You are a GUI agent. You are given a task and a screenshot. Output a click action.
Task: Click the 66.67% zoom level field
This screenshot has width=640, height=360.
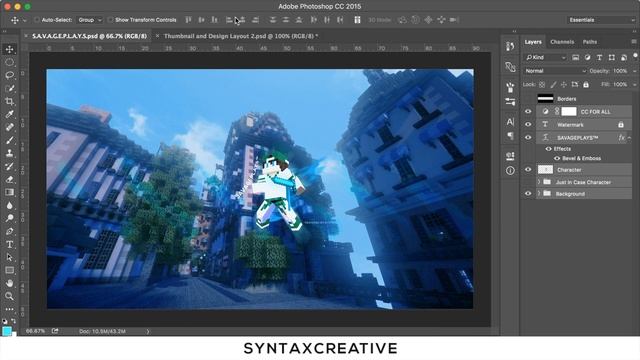pyautogui.click(x=36, y=331)
